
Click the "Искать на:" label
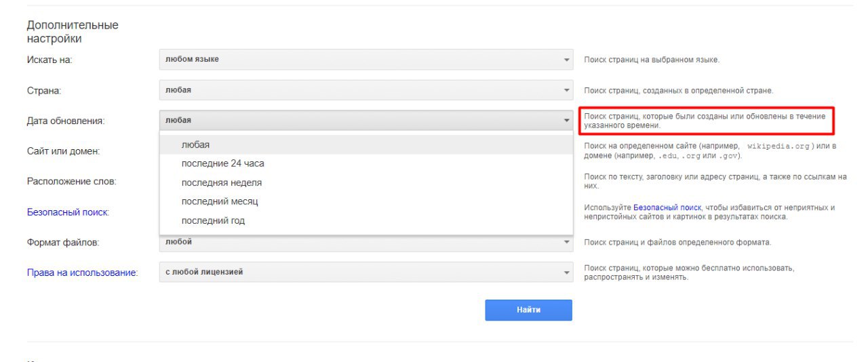(x=50, y=60)
